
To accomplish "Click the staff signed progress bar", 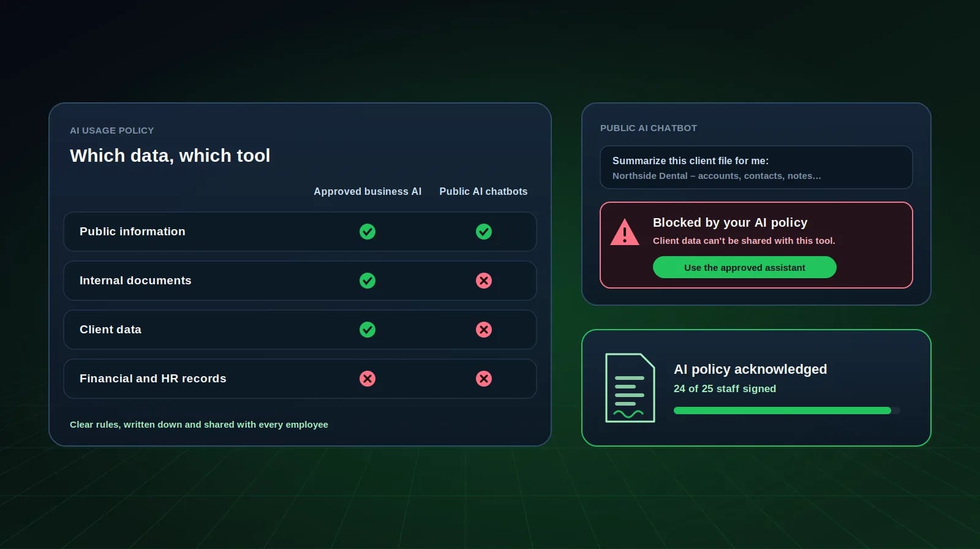I will click(787, 411).
